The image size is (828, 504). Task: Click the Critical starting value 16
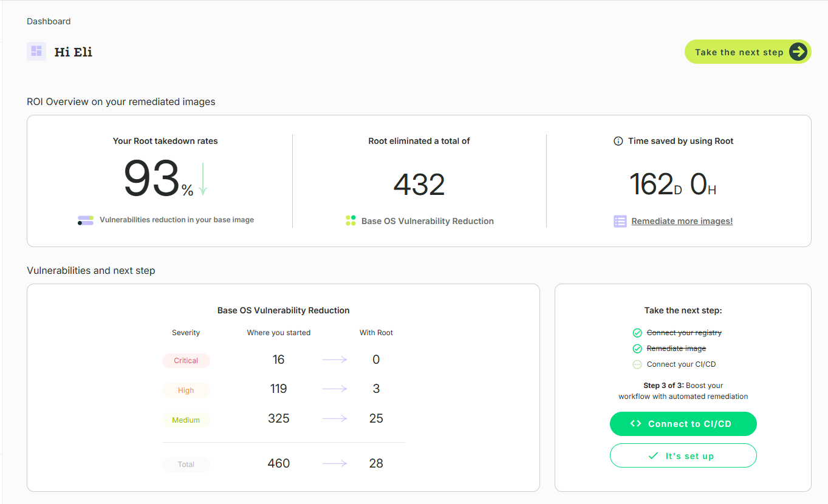tap(279, 359)
